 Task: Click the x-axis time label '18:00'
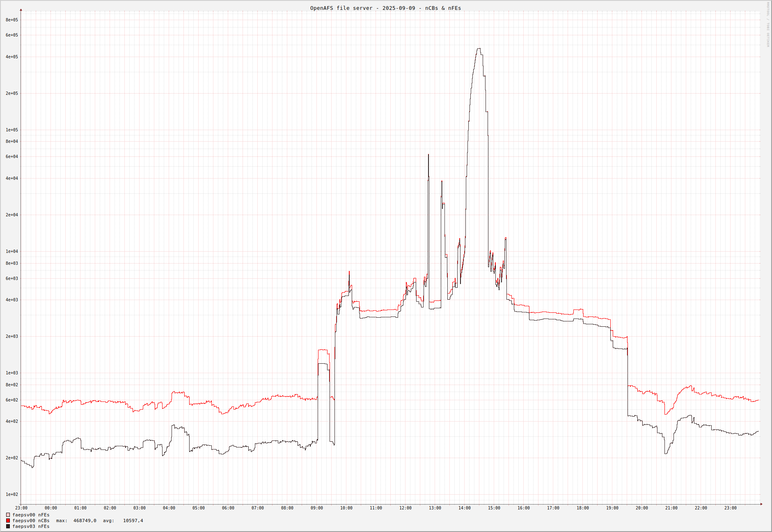click(x=583, y=508)
